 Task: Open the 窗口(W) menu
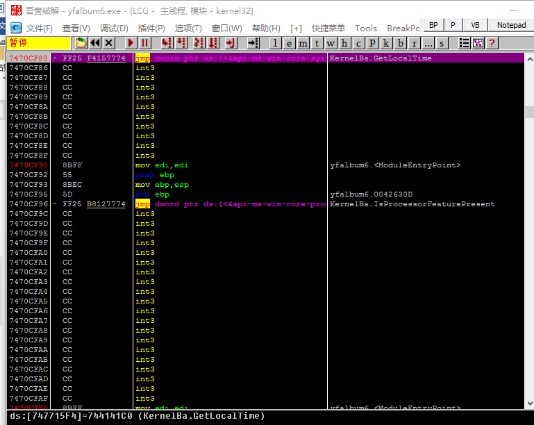[227, 28]
